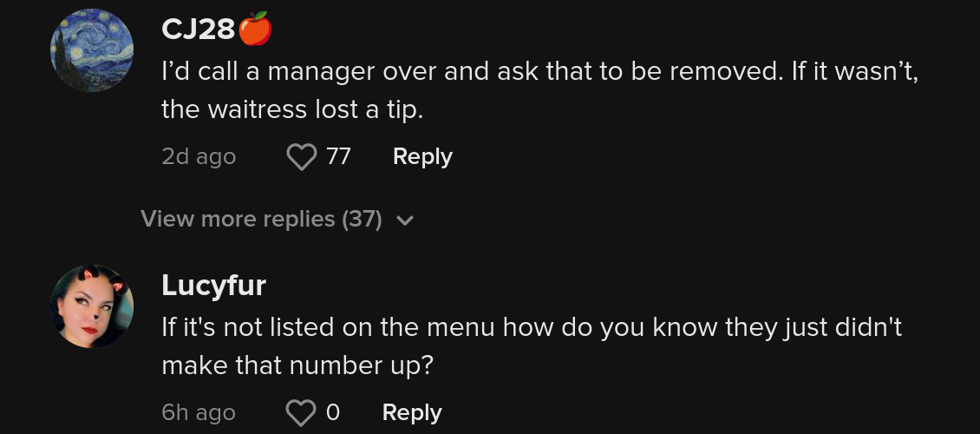
Task: Click the second line 'the waitress lost a tip.'
Action: (292, 109)
